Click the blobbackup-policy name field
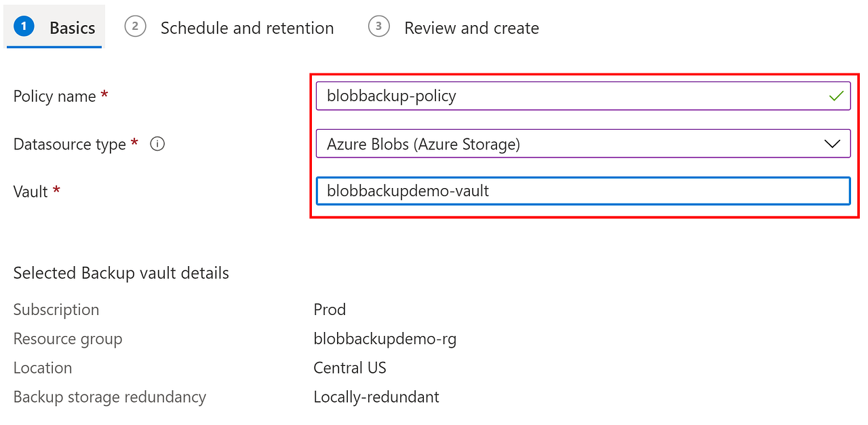Image resolution: width=868 pixels, height=425 pixels. click(583, 96)
